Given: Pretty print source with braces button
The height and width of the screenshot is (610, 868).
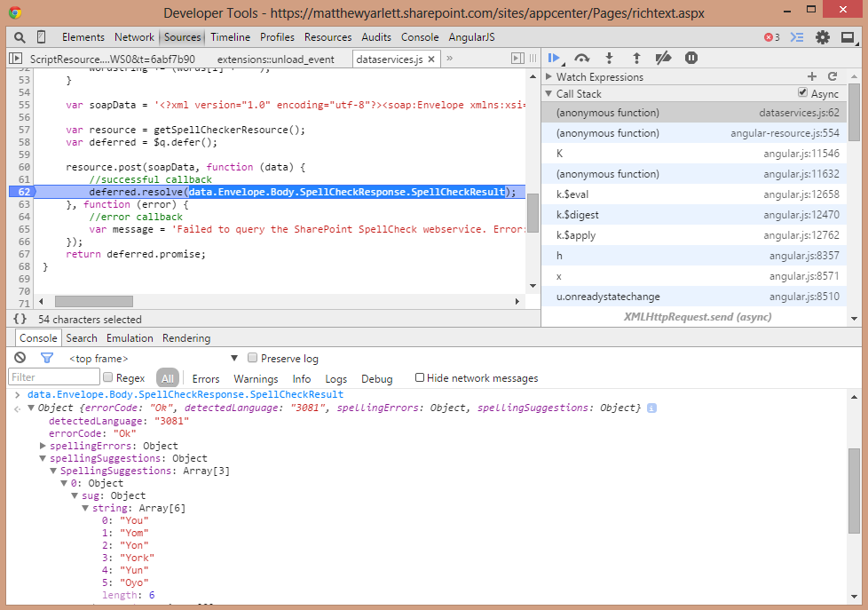Looking at the screenshot, I should pyautogui.click(x=20, y=319).
